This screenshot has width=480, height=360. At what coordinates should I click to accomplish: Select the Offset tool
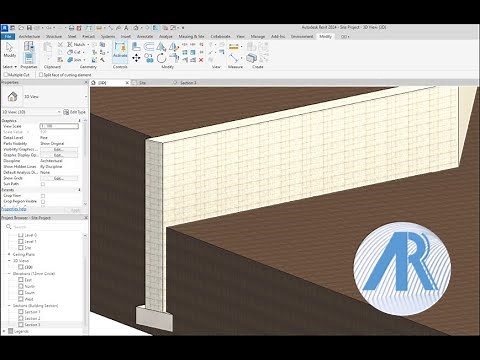coord(149,47)
